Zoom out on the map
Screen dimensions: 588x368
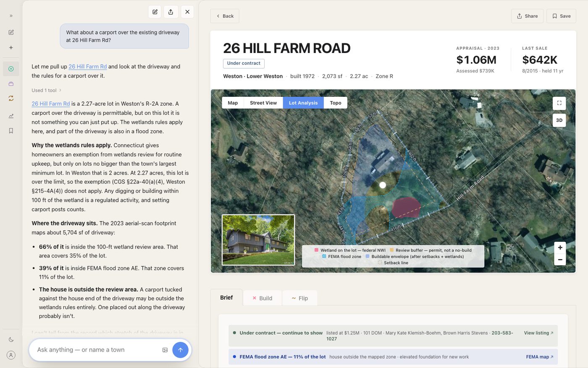point(560,259)
